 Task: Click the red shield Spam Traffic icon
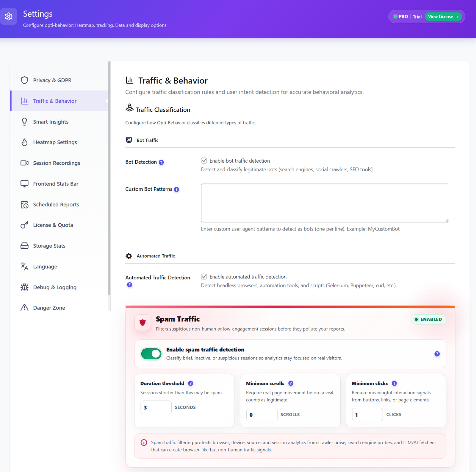pyautogui.click(x=143, y=323)
